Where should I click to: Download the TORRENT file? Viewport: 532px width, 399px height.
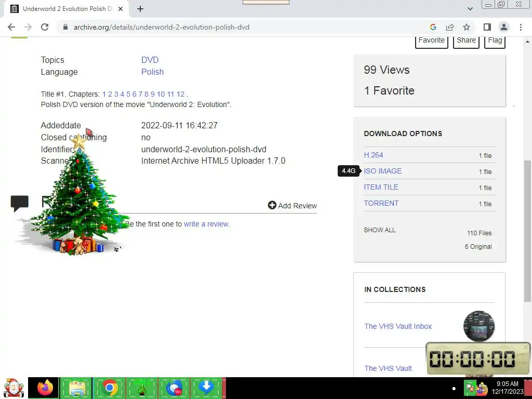click(381, 203)
